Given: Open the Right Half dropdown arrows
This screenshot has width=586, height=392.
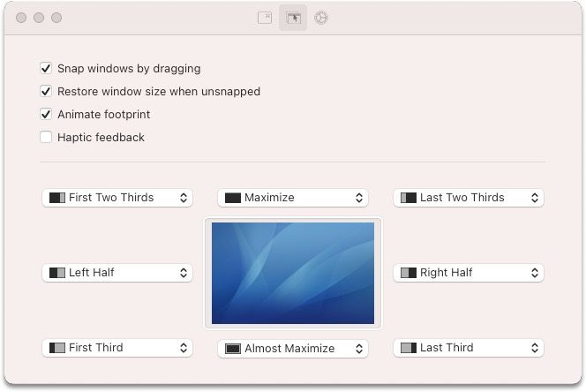Looking at the screenshot, I should pos(535,273).
